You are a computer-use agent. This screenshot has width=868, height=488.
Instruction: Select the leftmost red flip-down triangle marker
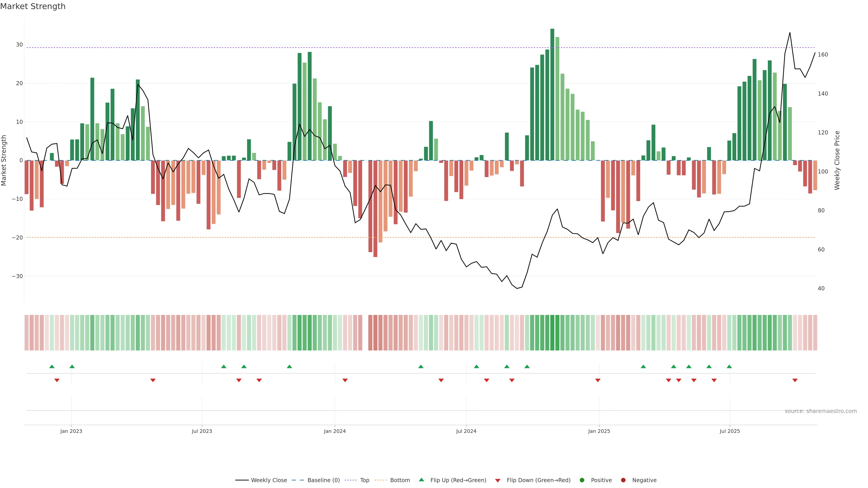tap(57, 380)
